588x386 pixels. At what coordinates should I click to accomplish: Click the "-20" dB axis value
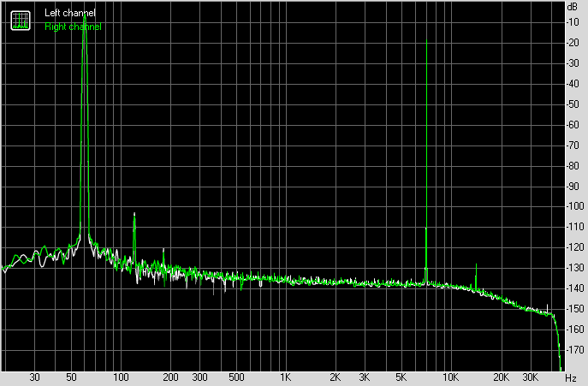click(573, 43)
